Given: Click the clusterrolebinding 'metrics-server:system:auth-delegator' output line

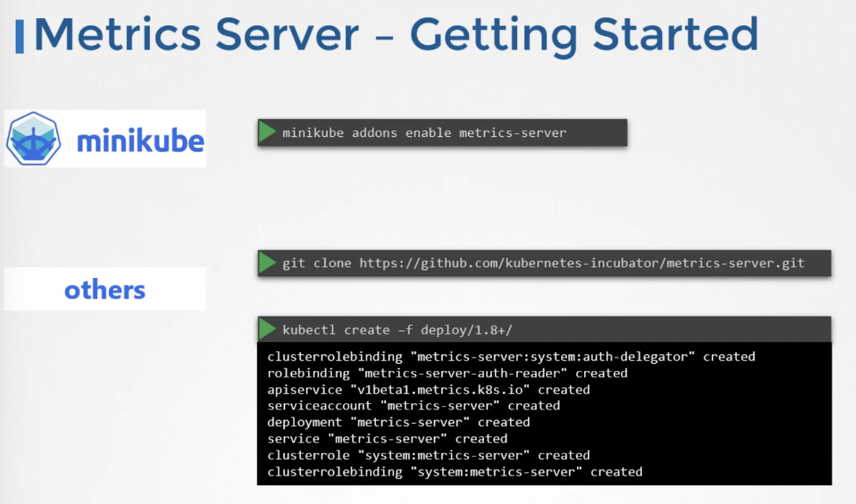Looking at the screenshot, I should pos(511,357).
